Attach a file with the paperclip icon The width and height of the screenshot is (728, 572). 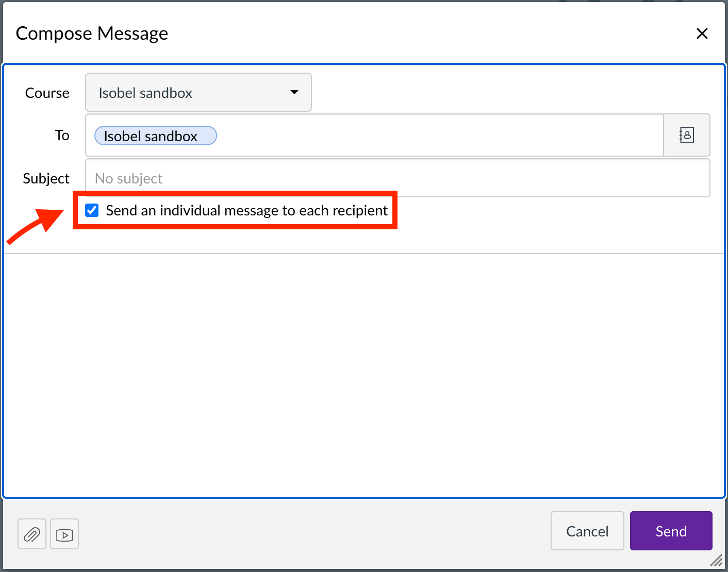tap(31, 534)
